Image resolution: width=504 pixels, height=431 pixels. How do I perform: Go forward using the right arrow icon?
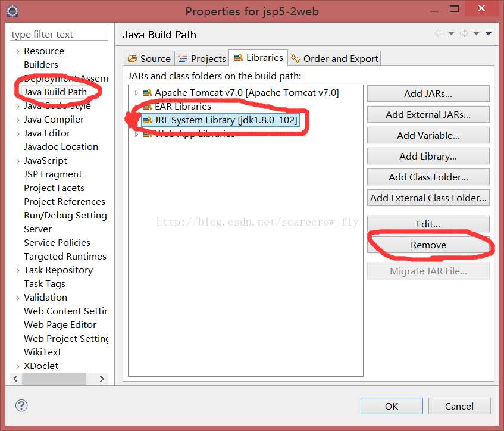[x=464, y=33]
